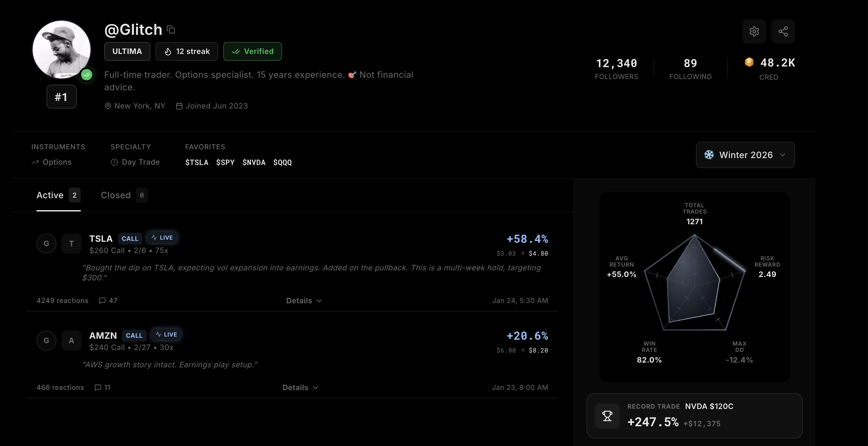Open the $NVDA favorites ticker
Screen dimensions: 868x446
pyautogui.click(x=254, y=162)
